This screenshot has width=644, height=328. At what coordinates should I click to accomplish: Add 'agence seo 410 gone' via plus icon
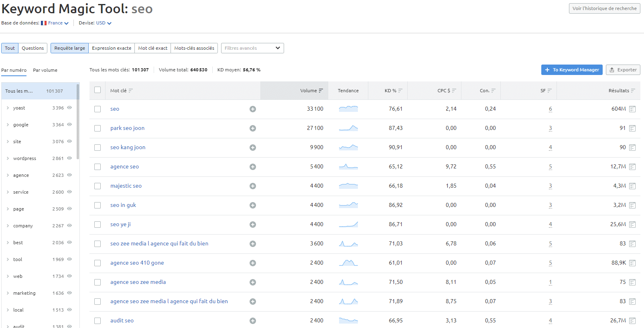click(x=253, y=263)
